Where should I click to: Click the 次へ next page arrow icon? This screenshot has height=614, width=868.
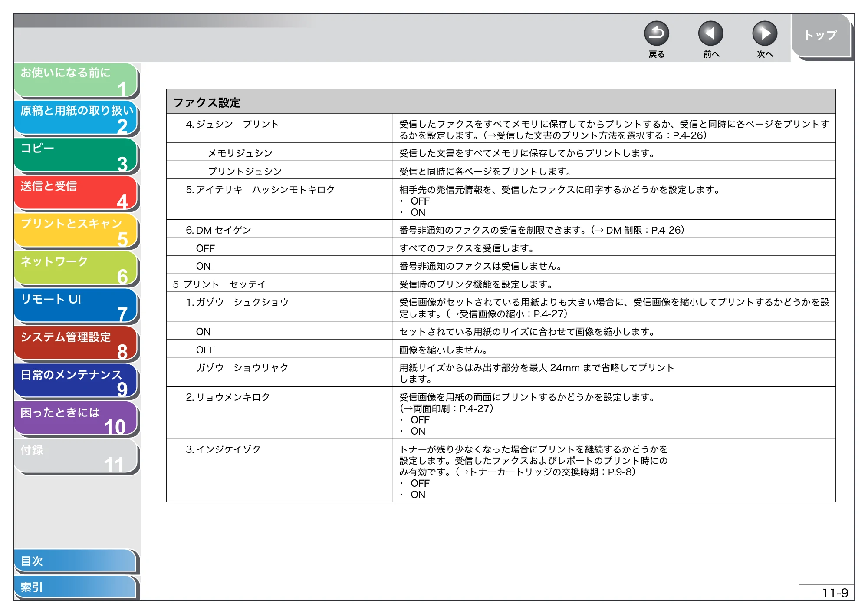click(764, 33)
